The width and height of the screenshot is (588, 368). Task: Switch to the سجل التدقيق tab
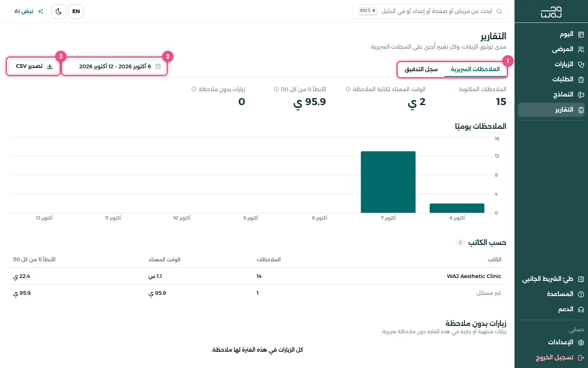[421, 70]
